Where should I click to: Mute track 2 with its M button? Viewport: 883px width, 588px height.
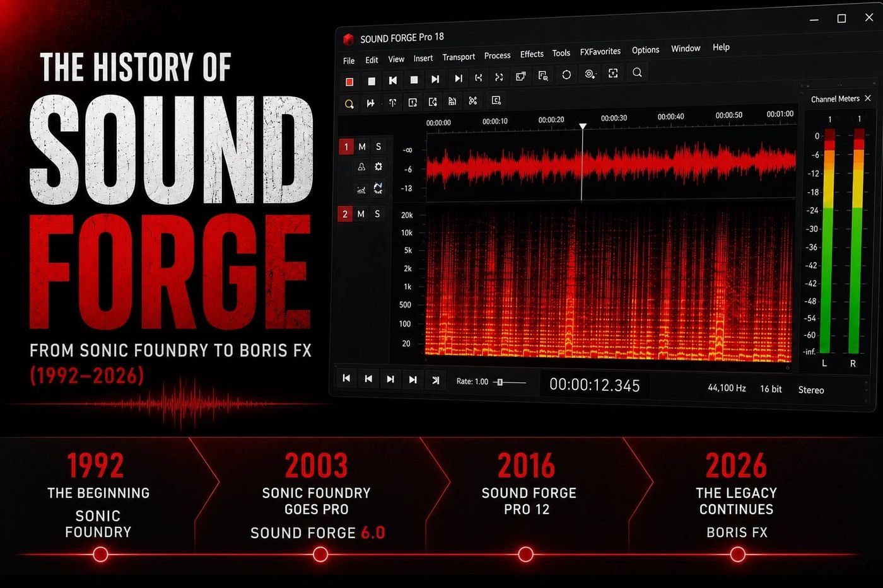[361, 214]
